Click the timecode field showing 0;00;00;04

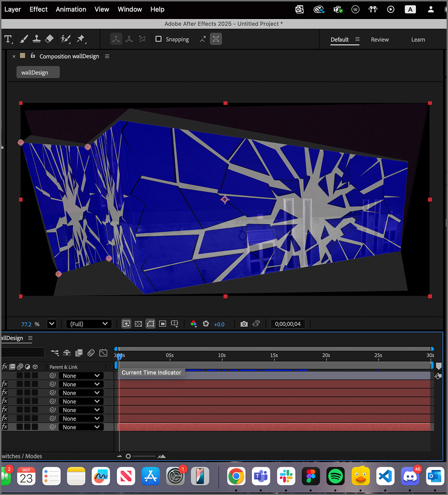click(x=288, y=324)
